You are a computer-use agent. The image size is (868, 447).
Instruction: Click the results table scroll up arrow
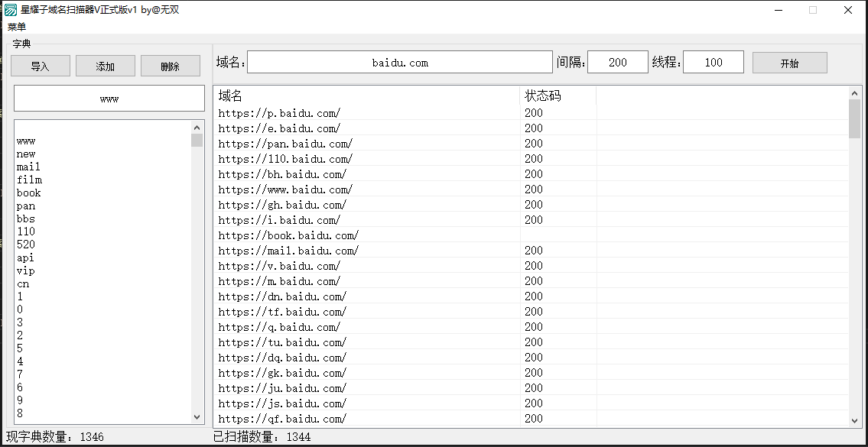[855, 93]
